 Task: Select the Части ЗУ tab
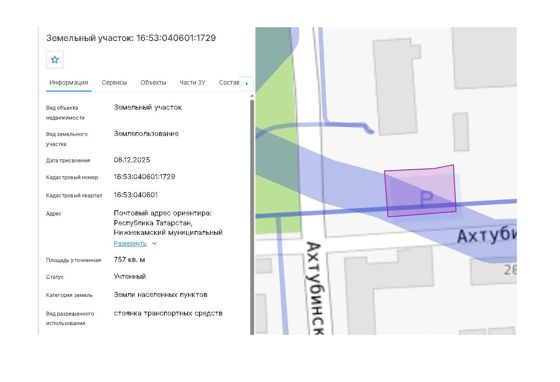(x=192, y=82)
